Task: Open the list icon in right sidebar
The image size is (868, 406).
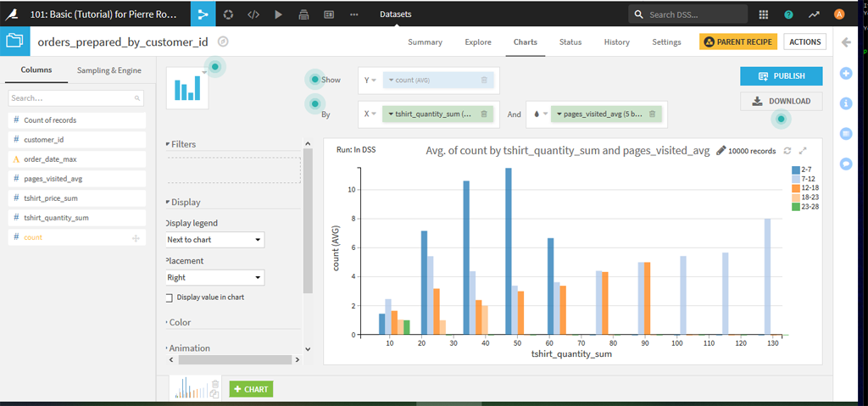Action: (845, 133)
